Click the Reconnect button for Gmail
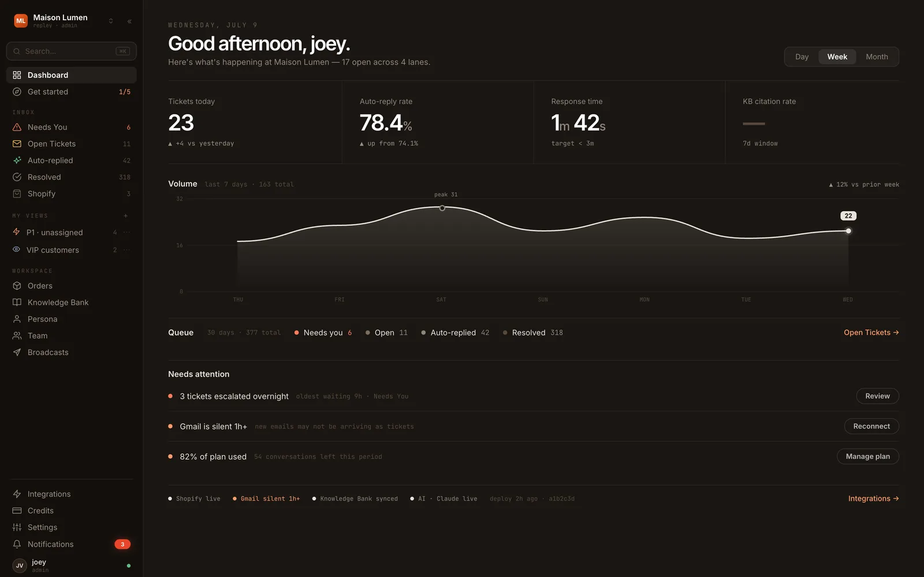Viewport: 924px width, 577px height. [871, 426]
